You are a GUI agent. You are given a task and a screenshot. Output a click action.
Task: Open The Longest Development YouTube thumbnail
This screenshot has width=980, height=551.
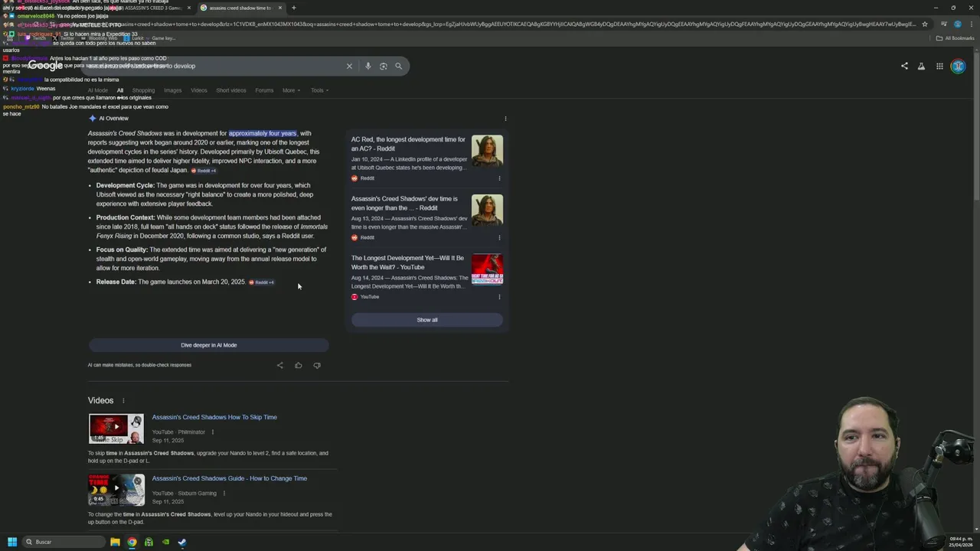point(487,269)
